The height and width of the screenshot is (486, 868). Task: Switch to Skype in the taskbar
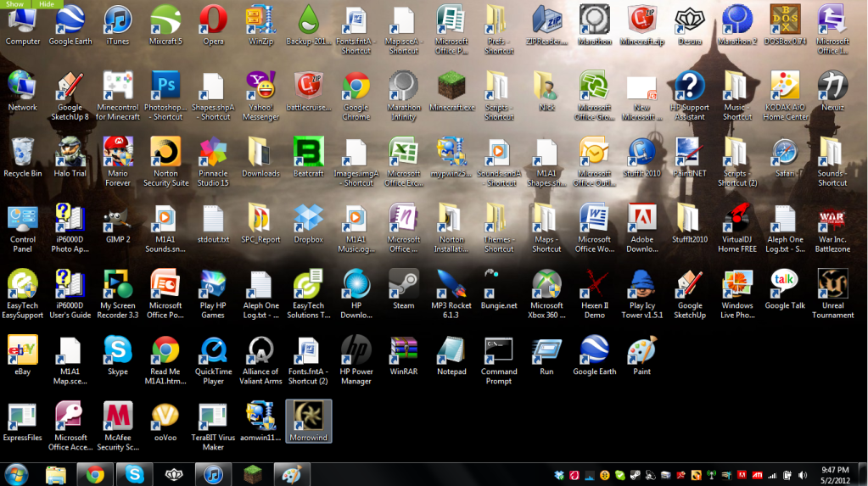[x=135, y=474]
